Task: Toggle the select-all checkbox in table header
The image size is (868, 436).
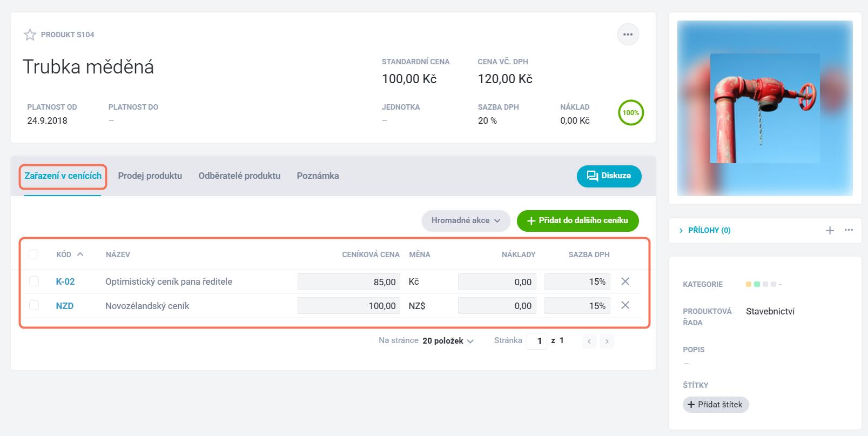Action: tap(33, 254)
